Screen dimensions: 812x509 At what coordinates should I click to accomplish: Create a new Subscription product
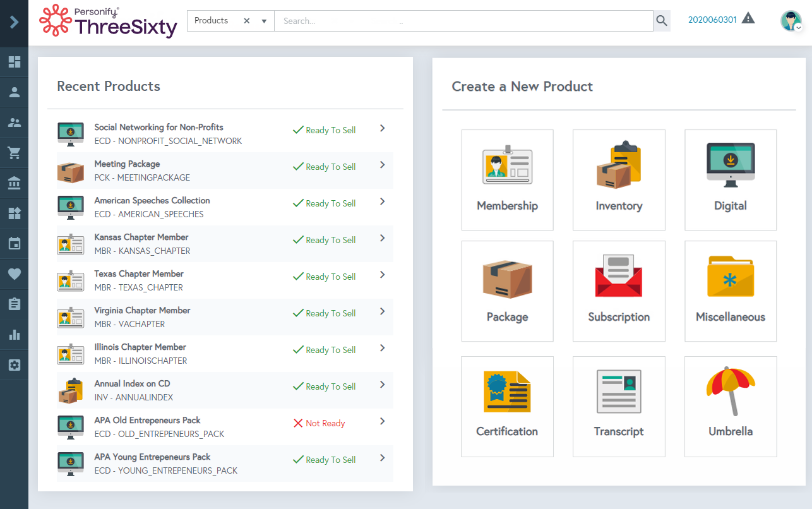click(619, 291)
